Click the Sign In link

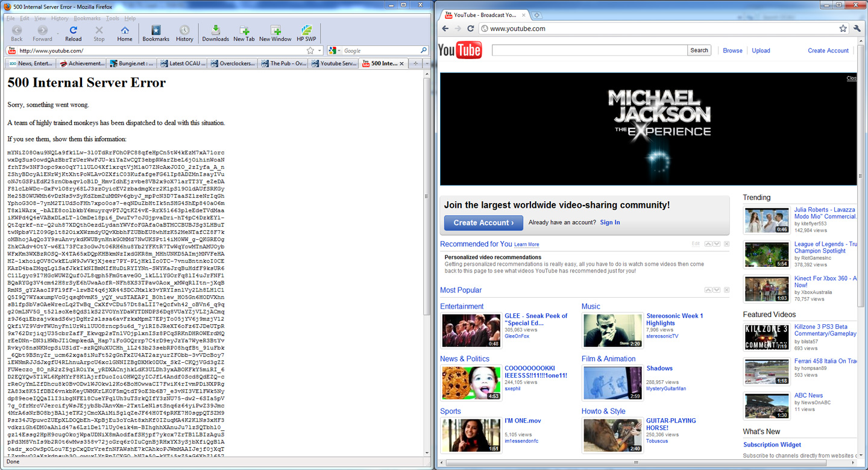tap(610, 222)
